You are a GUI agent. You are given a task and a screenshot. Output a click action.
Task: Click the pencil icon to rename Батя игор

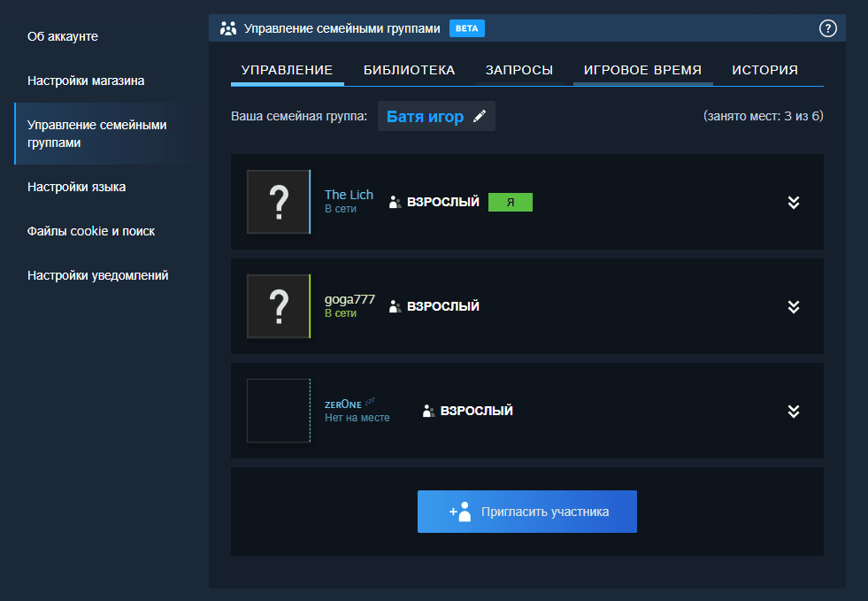pos(479,115)
